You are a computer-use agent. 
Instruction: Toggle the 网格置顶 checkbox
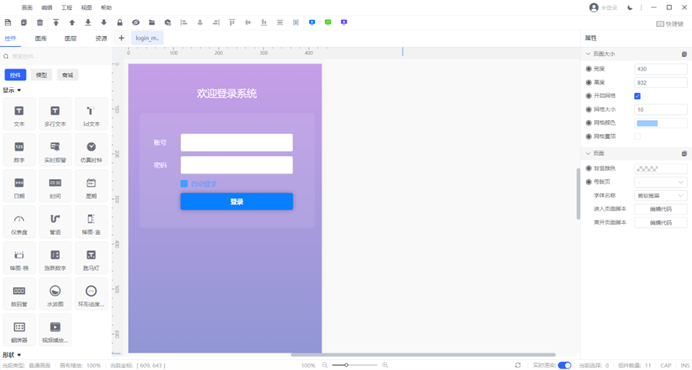tap(637, 136)
